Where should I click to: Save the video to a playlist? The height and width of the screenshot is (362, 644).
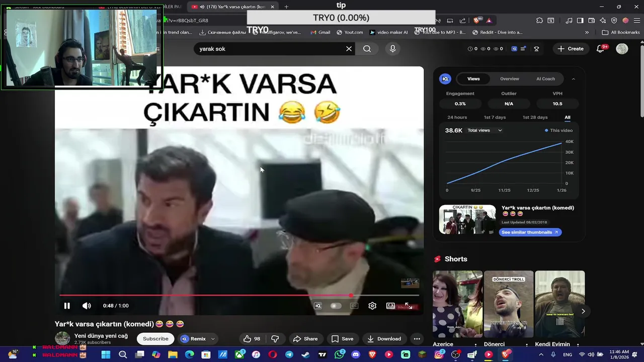click(x=342, y=339)
